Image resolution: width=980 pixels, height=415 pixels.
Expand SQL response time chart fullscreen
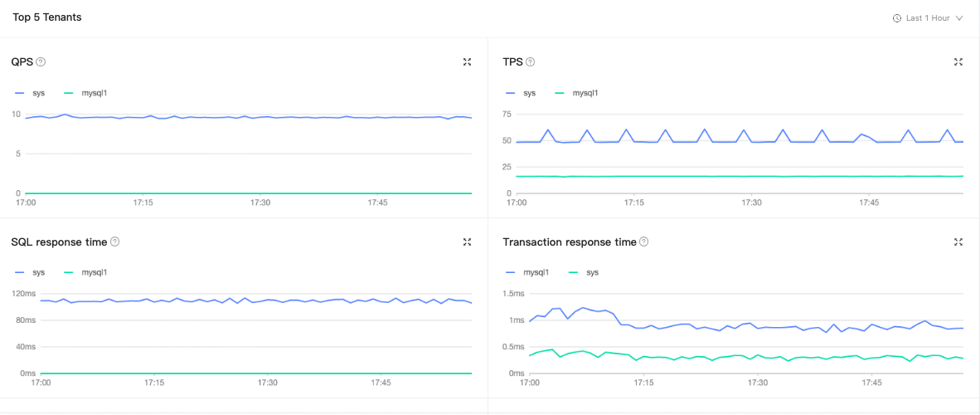(x=467, y=242)
